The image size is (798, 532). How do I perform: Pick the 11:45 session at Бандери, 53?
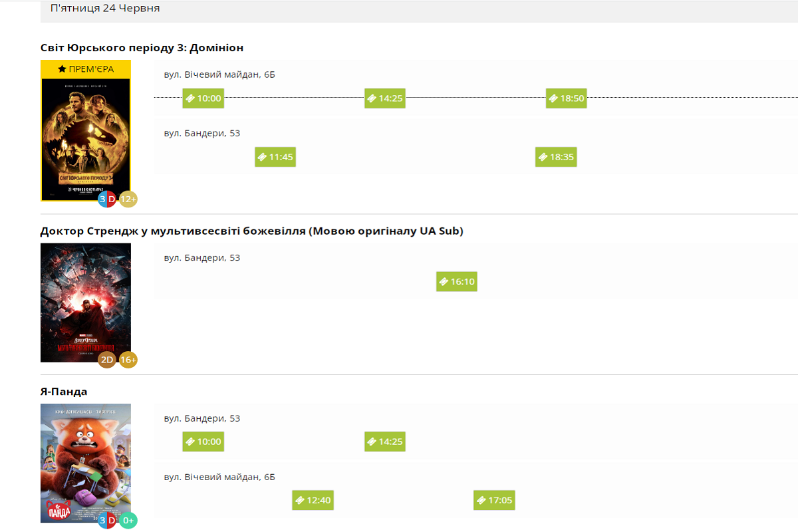pos(275,157)
